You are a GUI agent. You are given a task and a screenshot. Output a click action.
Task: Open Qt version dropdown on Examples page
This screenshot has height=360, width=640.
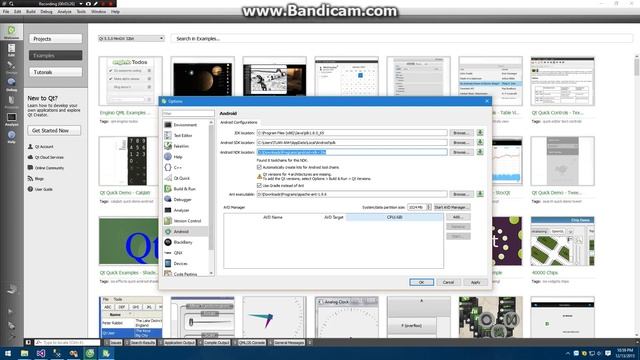131,38
